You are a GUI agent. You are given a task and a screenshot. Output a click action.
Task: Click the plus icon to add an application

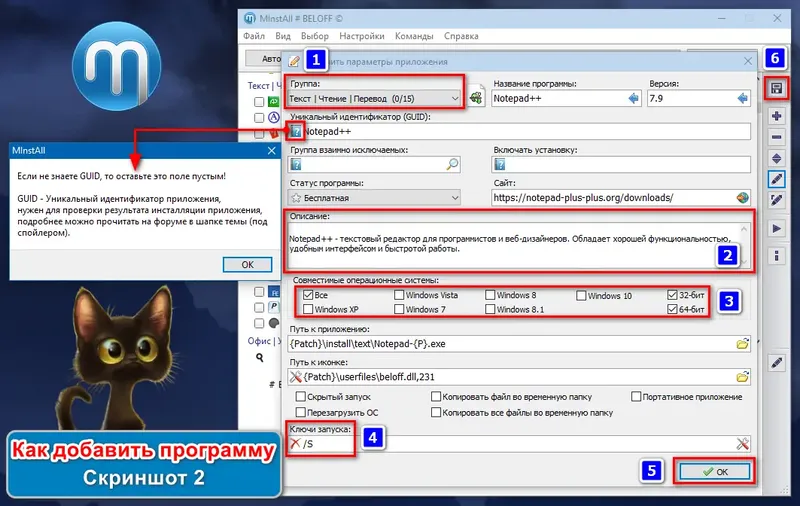tap(776, 116)
